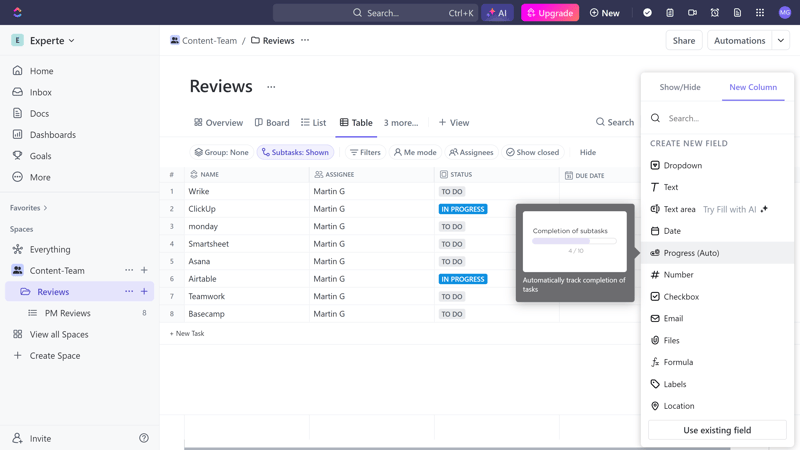
Task: Click the TO DO status of Wrike
Action: click(x=452, y=191)
